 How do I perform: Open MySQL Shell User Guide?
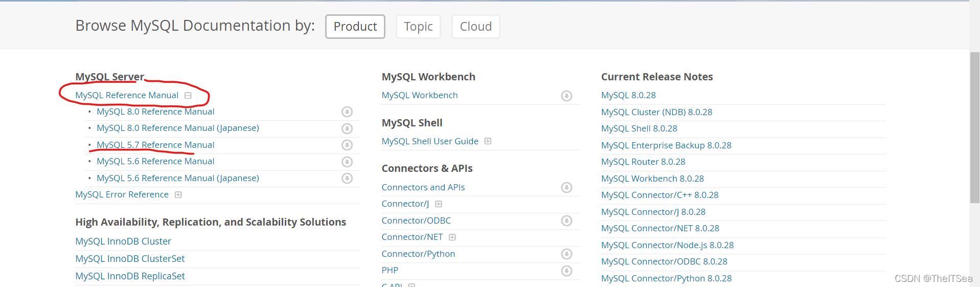click(430, 141)
